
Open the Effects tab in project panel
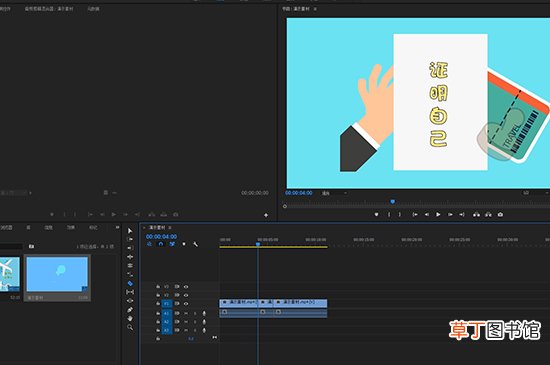tap(71, 228)
